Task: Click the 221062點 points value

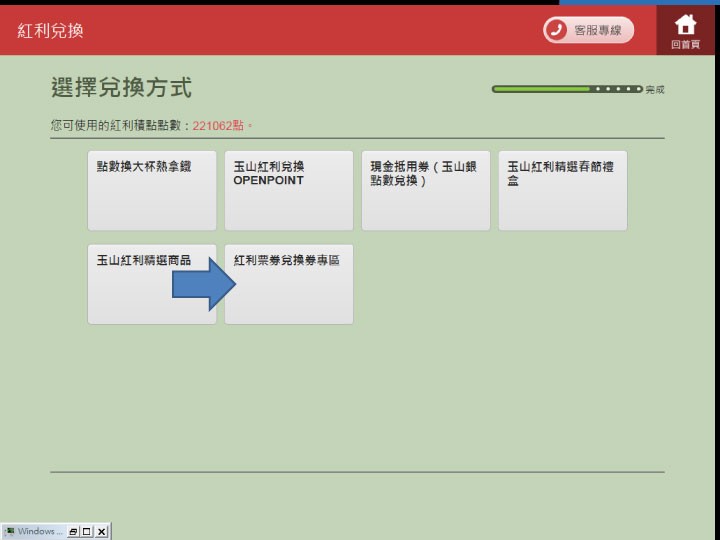Action: pos(218,125)
